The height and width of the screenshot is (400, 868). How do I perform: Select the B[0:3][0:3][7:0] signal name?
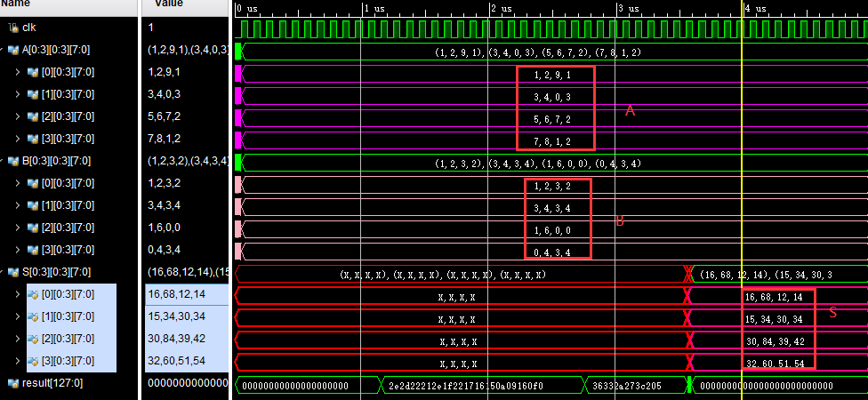(x=56, y=161)
